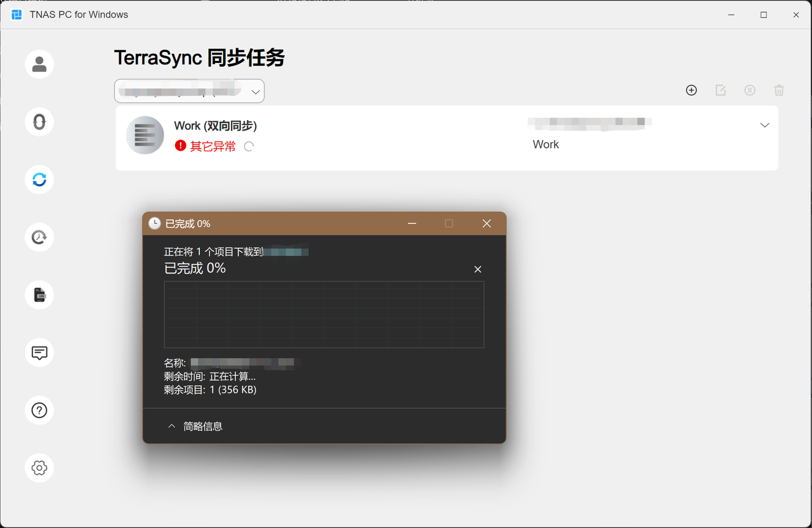
Task: Click the transfer speed graph area
Action: (324, 315)
